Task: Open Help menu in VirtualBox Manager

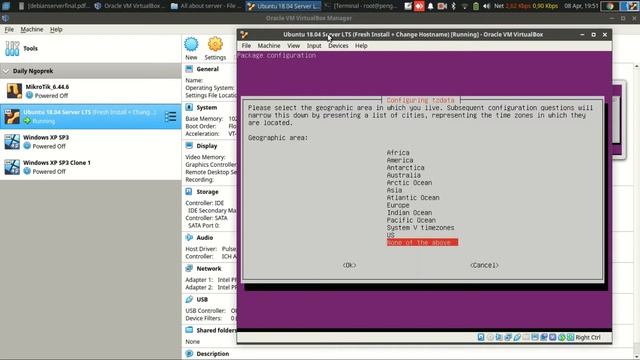Action: point(56,29)
